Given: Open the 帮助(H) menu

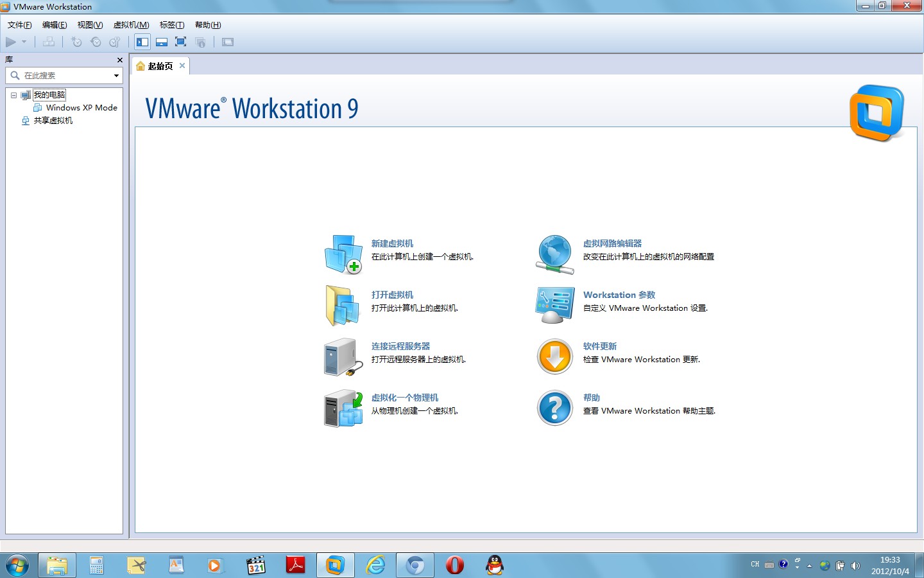Looking at the screenshot, I should click(208, 25).
